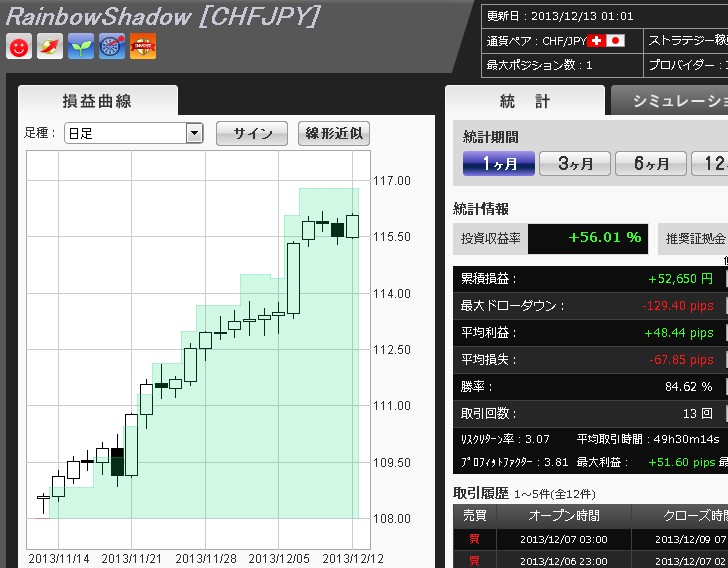The image size is (728, 568).
Task: Click the 117.00 price axis label
Action: (x=392, y=181)
